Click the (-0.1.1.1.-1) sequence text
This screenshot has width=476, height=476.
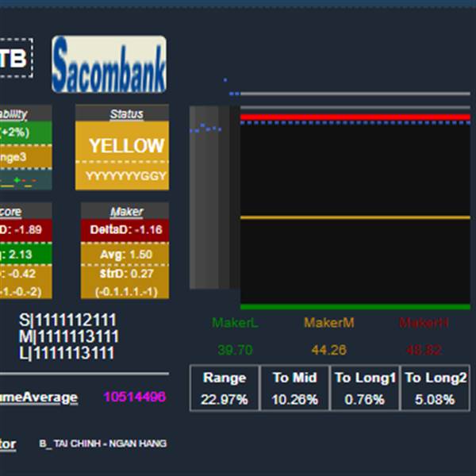pos(126,292)
